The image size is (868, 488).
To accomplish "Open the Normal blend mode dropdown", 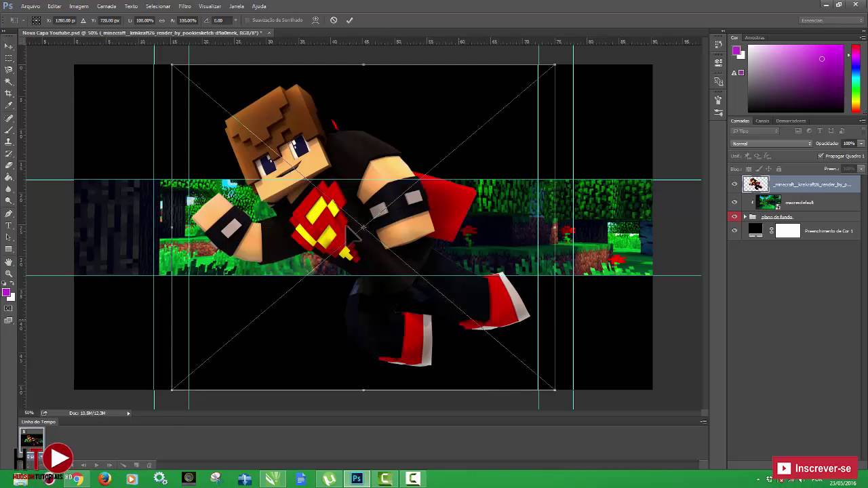I will [771, 144].
